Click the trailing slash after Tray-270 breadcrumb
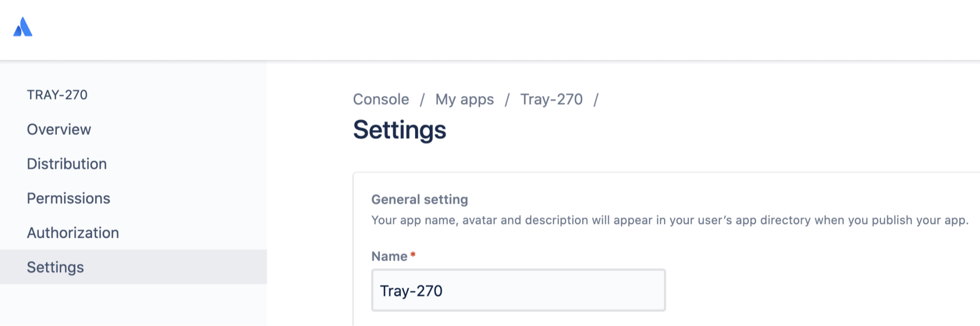The height and width of the screenshot is (326, 980). point(596,100)
